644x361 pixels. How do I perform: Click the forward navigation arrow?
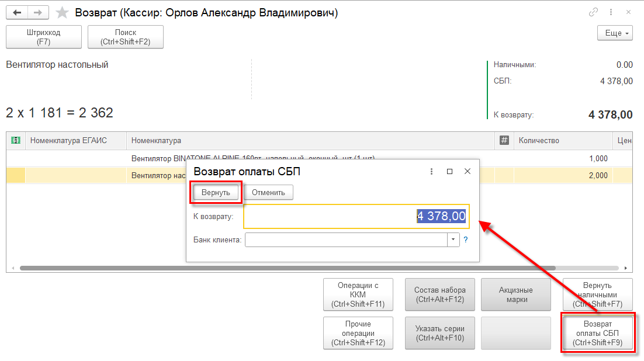pos(38,12)
